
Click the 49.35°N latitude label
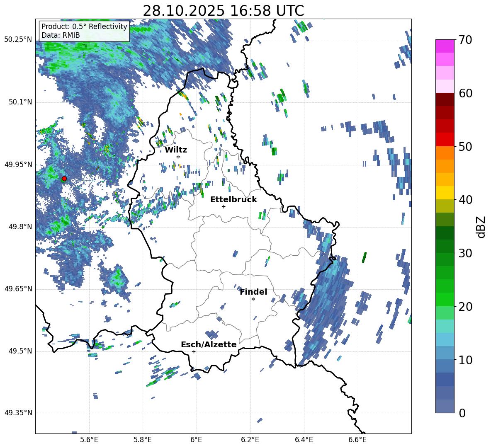[x=18, y=413]
